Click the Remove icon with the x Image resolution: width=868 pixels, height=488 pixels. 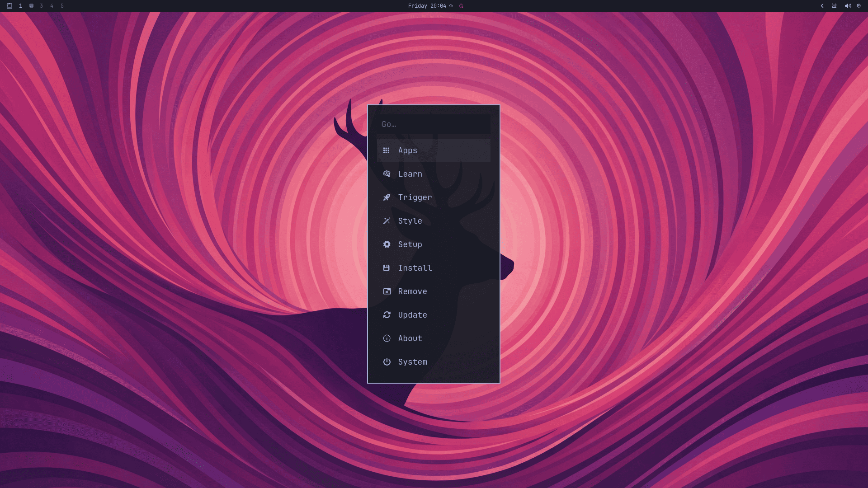click(387, 291)
